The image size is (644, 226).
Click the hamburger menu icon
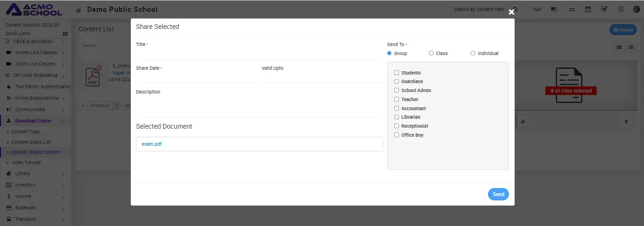click(78, 10)
